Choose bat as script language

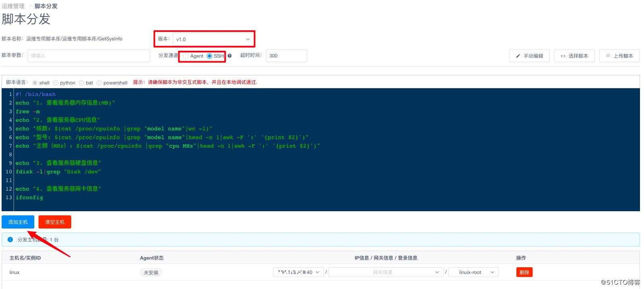[86, 83]
